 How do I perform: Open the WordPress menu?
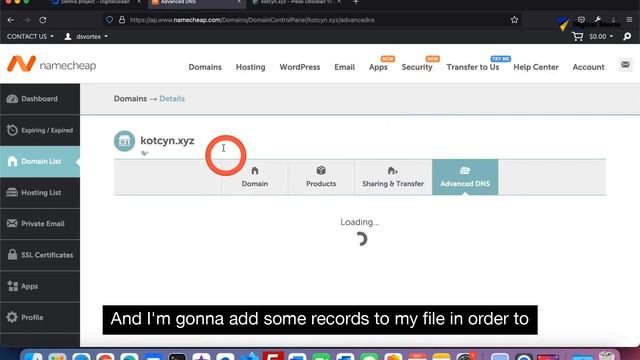[x=300, y=67]
